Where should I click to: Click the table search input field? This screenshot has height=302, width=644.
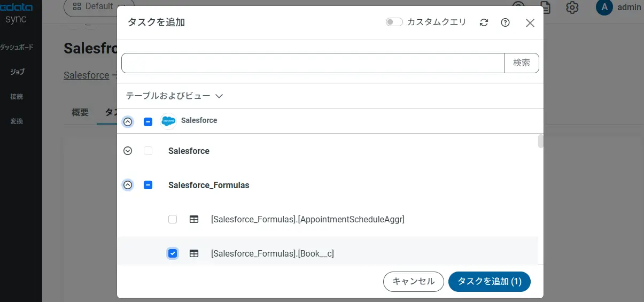pyautogui.click(x=313, y=63)
